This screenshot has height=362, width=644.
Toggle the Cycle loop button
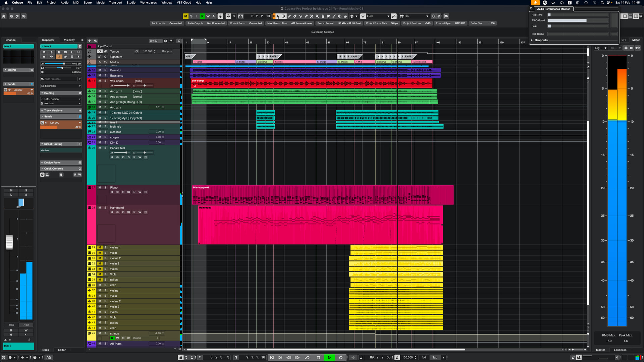[307, 358]
